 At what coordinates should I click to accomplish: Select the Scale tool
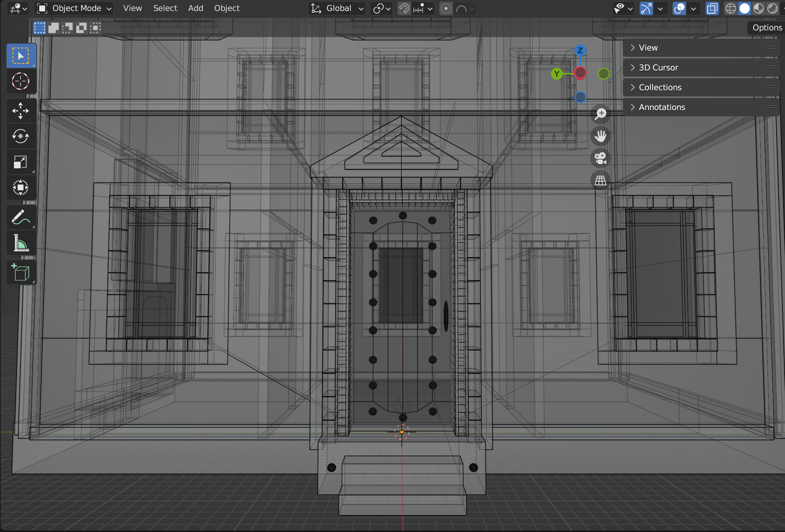pos(21,162)
